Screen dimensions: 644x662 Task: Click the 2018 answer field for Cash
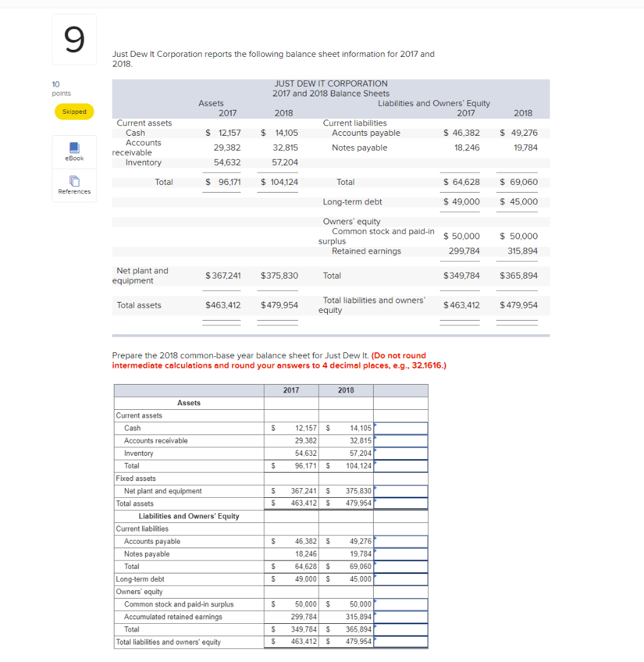coord(401,428)
